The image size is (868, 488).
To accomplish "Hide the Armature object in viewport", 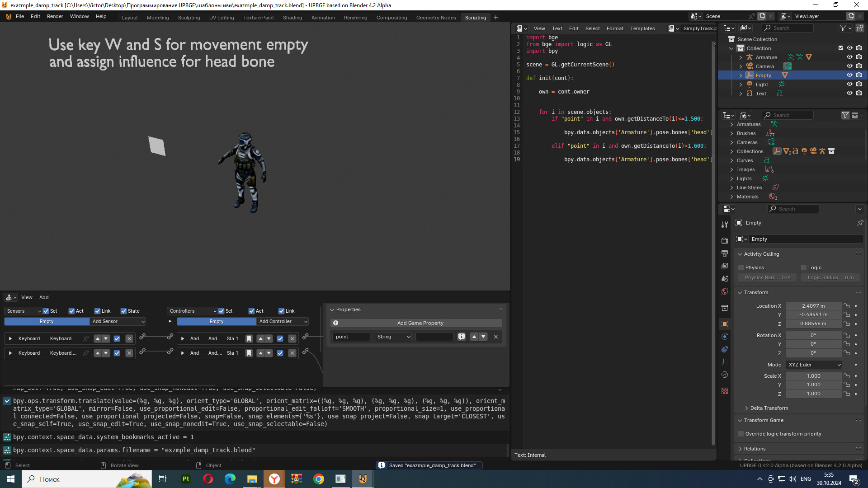I will point(849,57).
